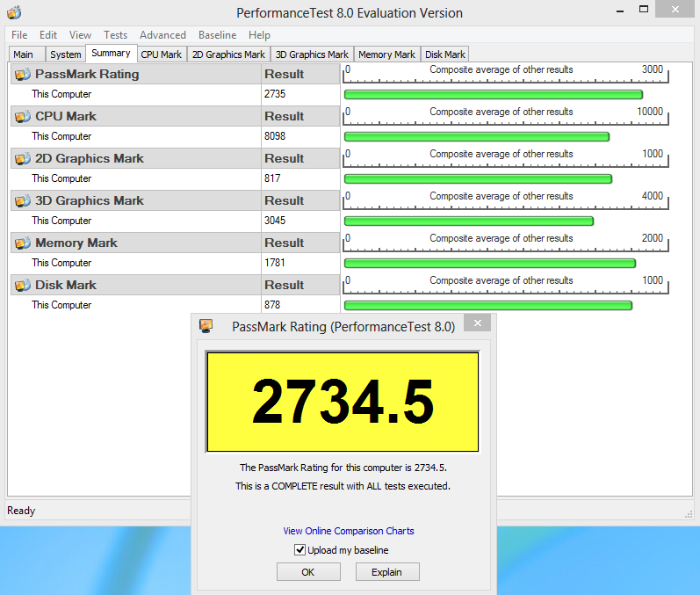Open View Online Comparison Charts link
This screenshot has width=700, height=595.
349,531
